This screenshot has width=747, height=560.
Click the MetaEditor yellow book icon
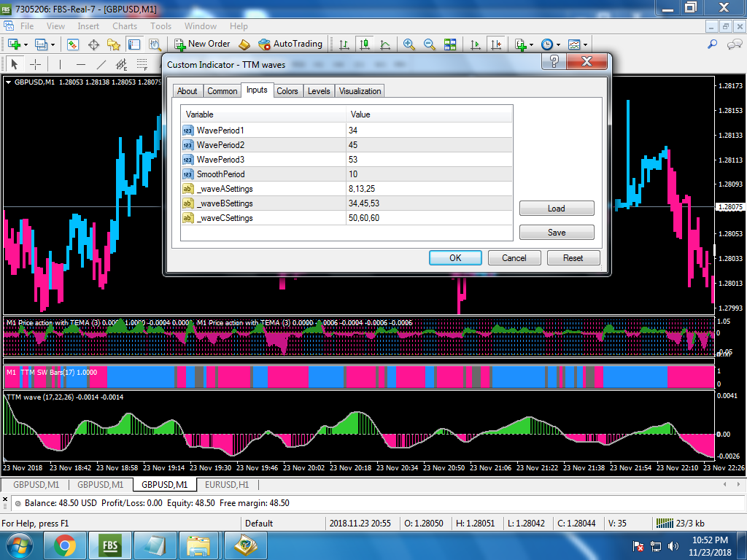click(244, 44)
